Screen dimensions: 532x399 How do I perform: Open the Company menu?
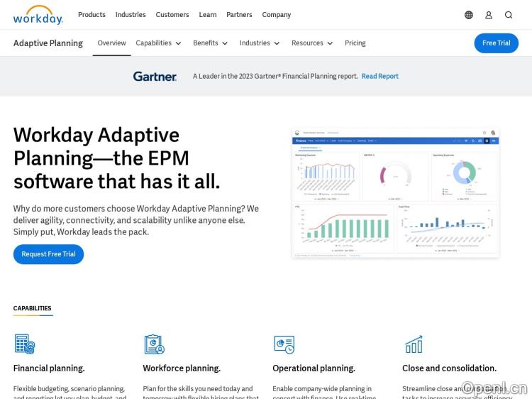[x=277, y=15]
